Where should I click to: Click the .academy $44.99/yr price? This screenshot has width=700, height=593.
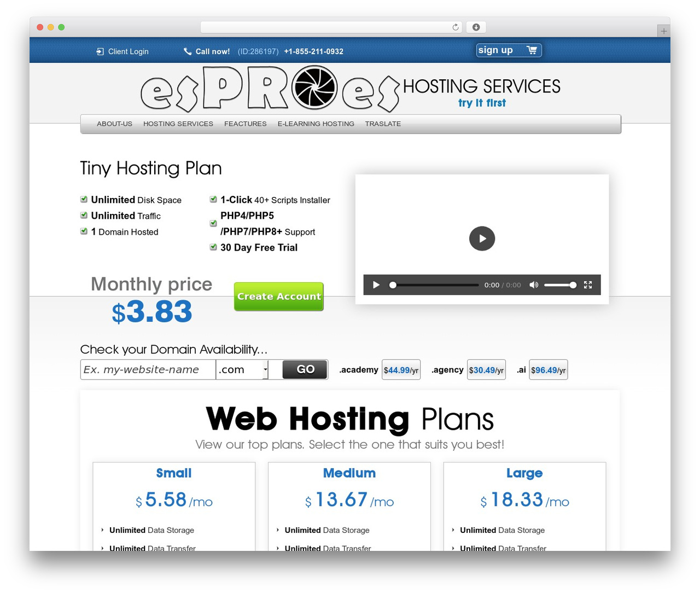click(401, 370)
